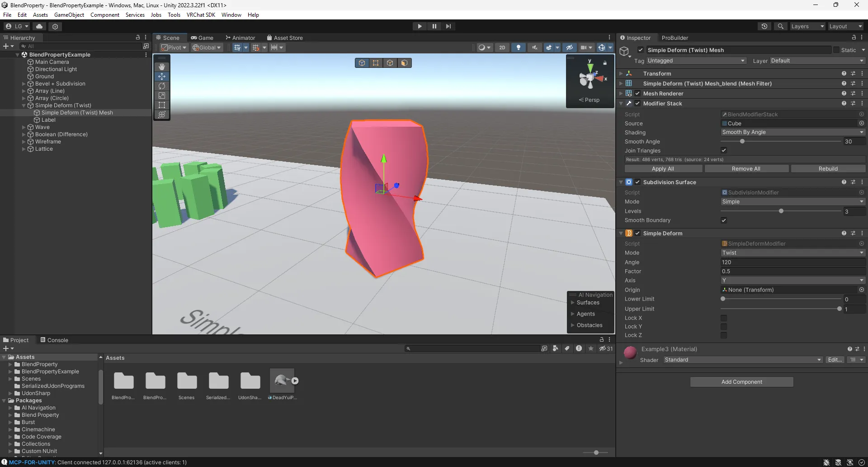
Task: Click the Apply All button
Action: coord(663,169)
